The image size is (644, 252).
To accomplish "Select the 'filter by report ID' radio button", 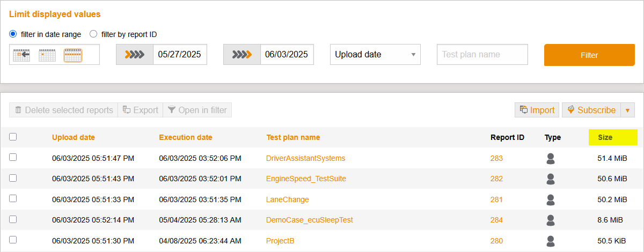I will [93, 34].
